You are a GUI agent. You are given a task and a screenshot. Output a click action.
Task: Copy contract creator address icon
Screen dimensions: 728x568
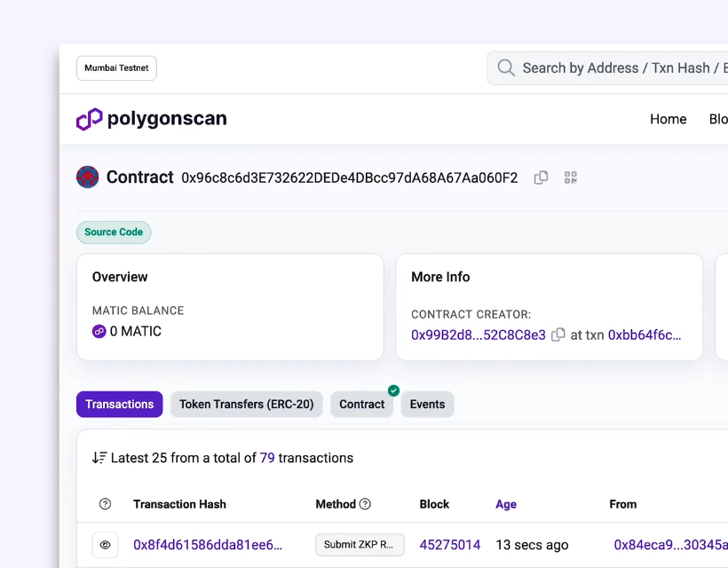point(558,335)
